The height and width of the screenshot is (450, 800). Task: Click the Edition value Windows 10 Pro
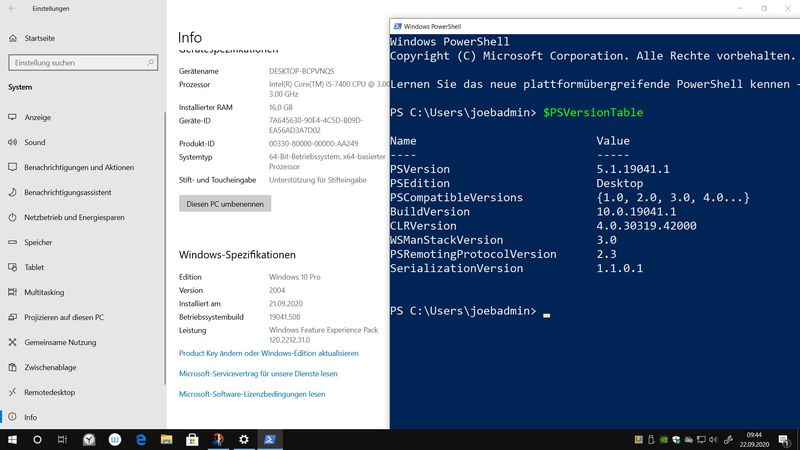tap(294, 277)
